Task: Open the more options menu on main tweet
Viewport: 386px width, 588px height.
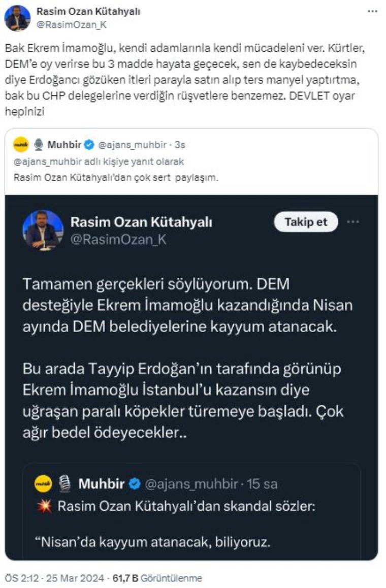Action: [372, 11]
